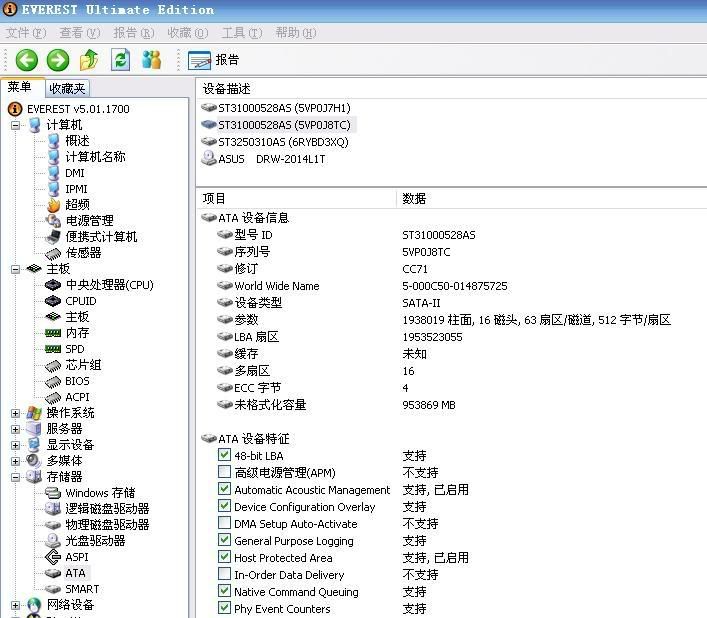Toggle the Native Command Queuing checkbox
The image size is (707, 618).
(x=224, y=592)
